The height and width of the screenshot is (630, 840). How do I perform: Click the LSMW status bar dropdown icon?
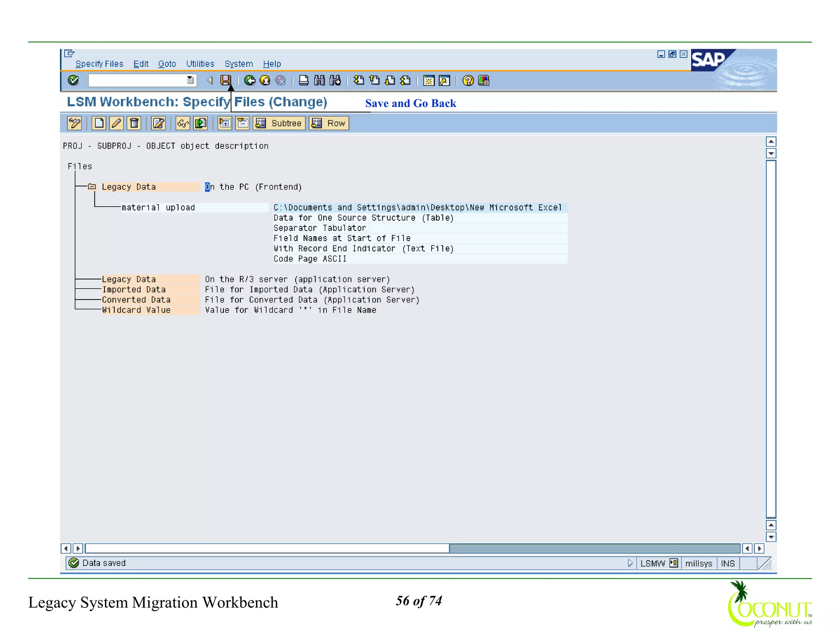point(673,563)
